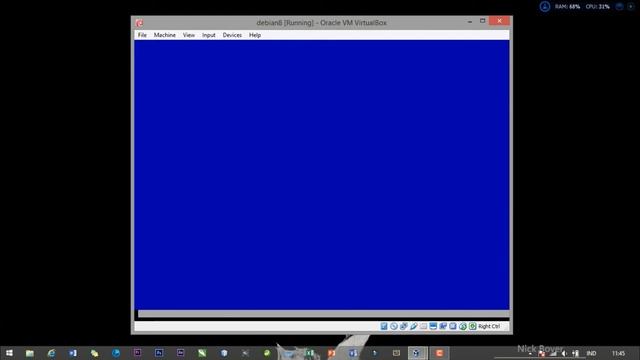The width and height of the screenshot is (640, 360).
Task: Open the Help menu
Action: coord(255,35)
